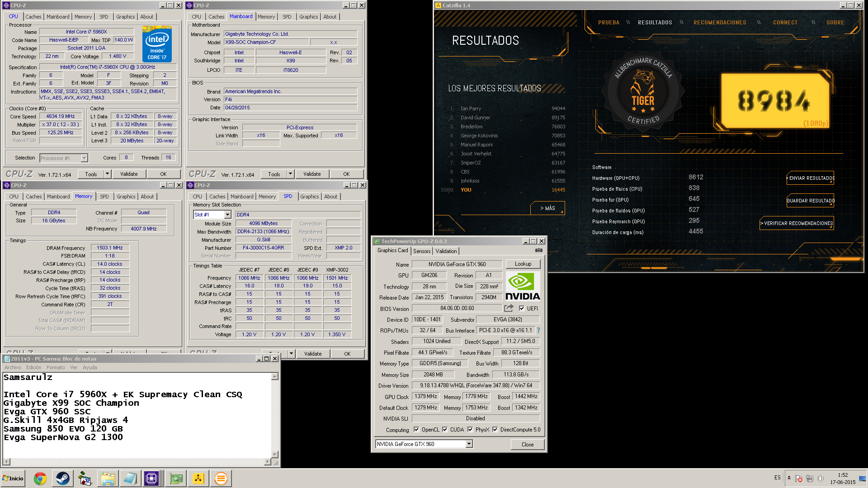Open SPD tab in CPU-Z Memory window
Viewport: 868px width, 488px height.
pos(104,197)
